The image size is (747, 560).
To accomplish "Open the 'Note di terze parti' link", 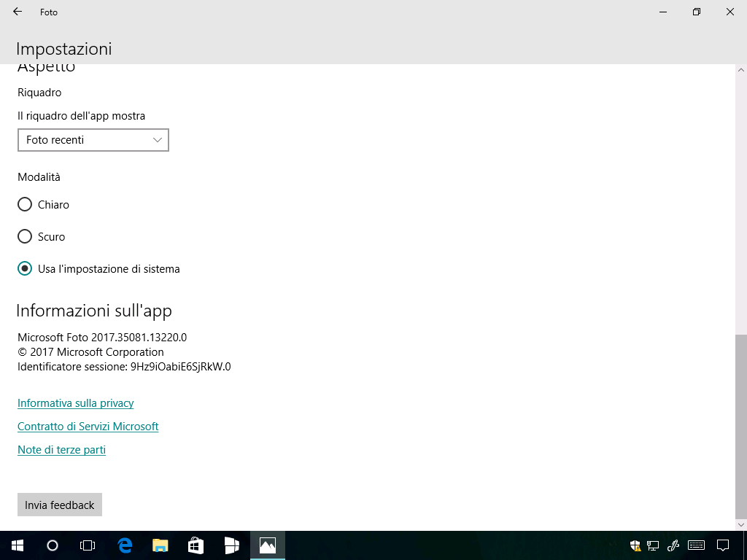I will click(x=61, y=450).
